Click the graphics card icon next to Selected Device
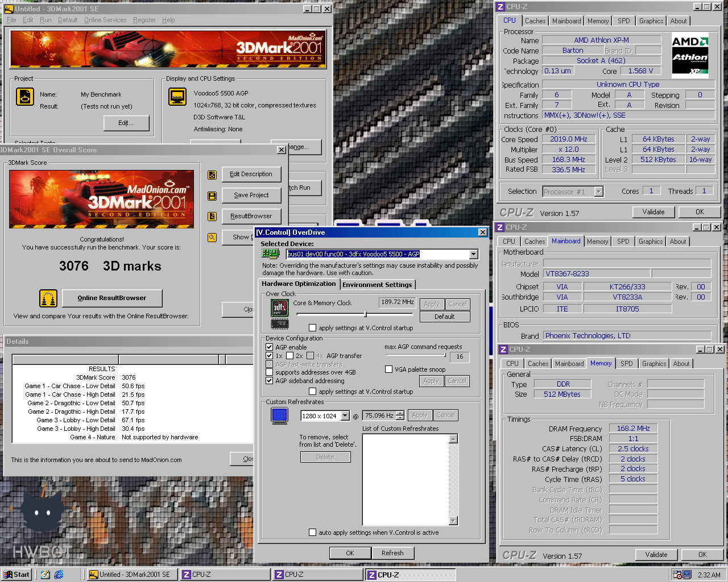 click(x=270, y=254)
